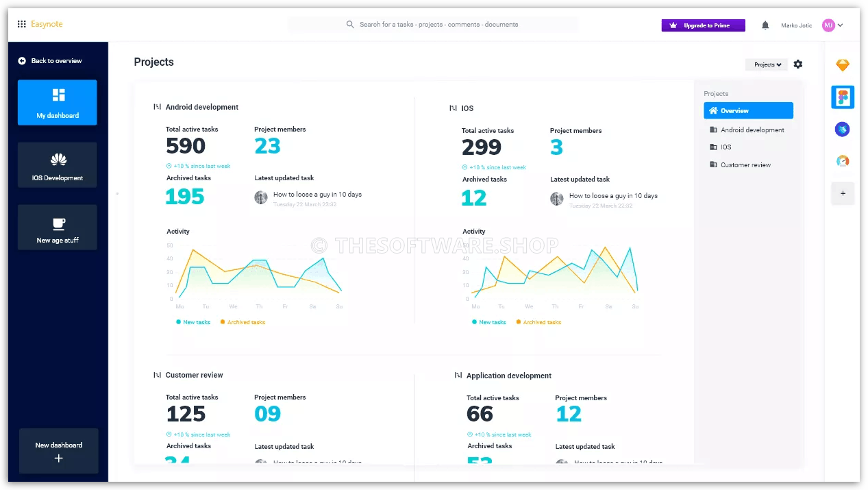Click folder icon beside Android development in Projects list
This screenshot has width=868, height=490.
click(x=713, y=130)
